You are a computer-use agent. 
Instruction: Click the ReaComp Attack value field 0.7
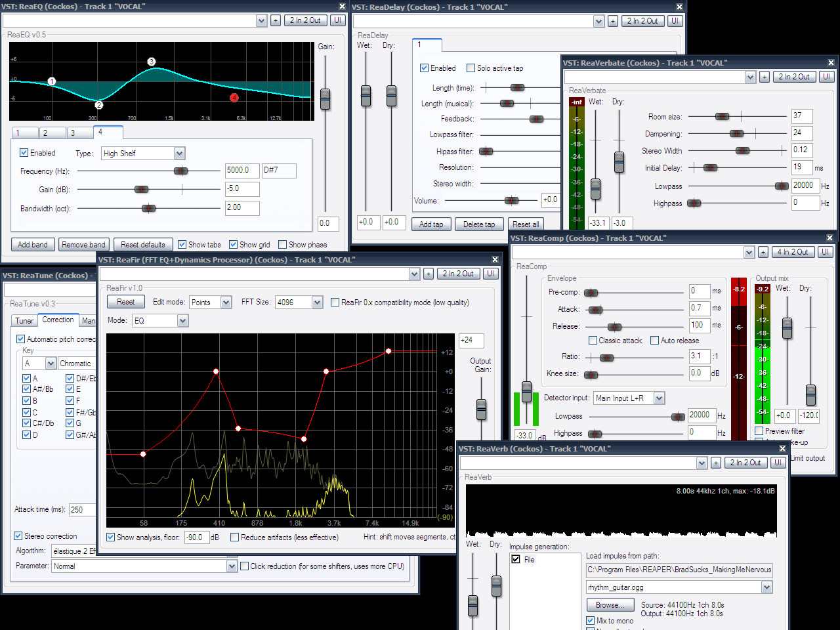(x=699, y=308)
